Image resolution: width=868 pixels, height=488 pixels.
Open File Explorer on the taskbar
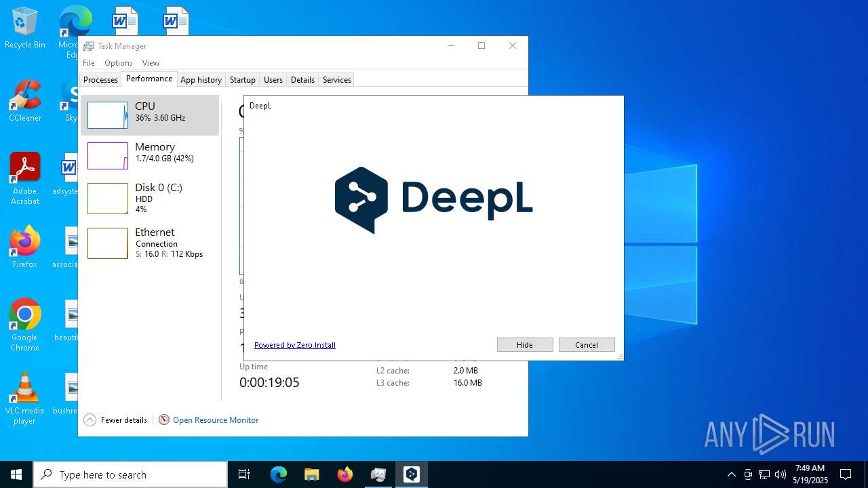pos(311,474)
